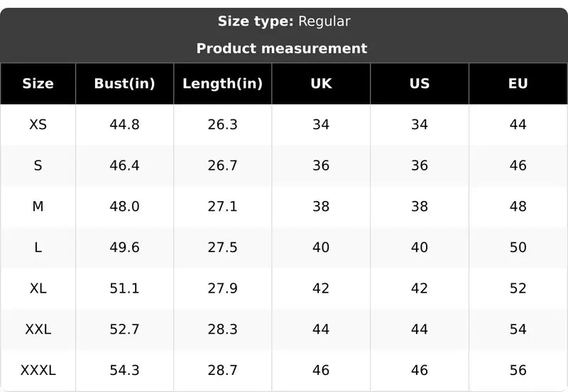
Task: Select the XXL size row label
Action: pos(38,330)
